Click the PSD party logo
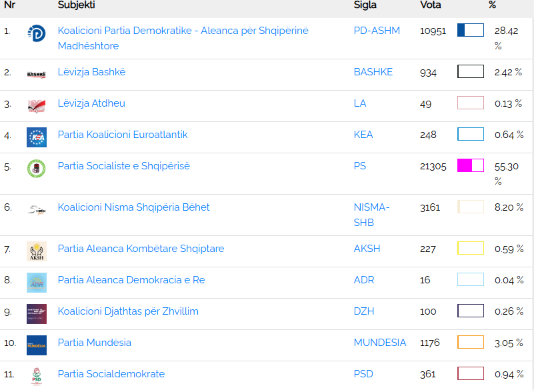This screenshot has width=536, height=392. click(36, 376)
